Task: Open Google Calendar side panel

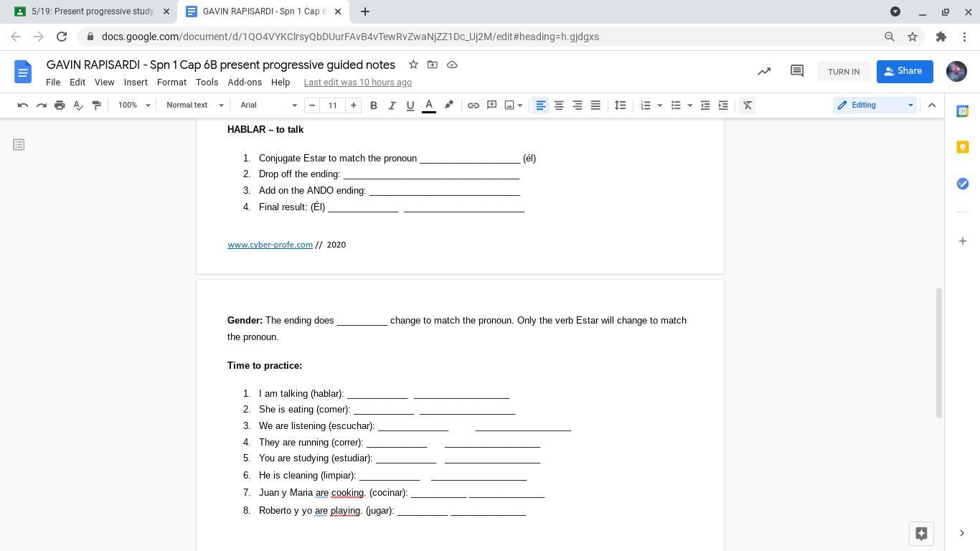Action: coord(963,111)
